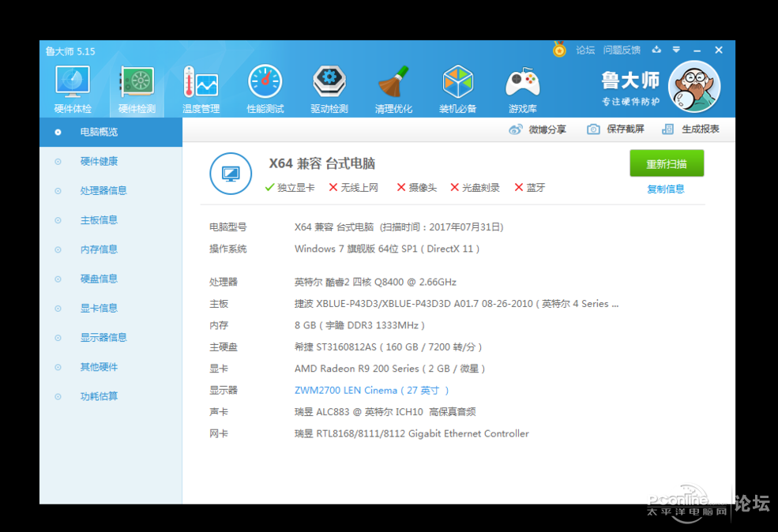Open the 硬件体检 hardware checkup icon
Screen dimensions: 778x532
[73, 89]
